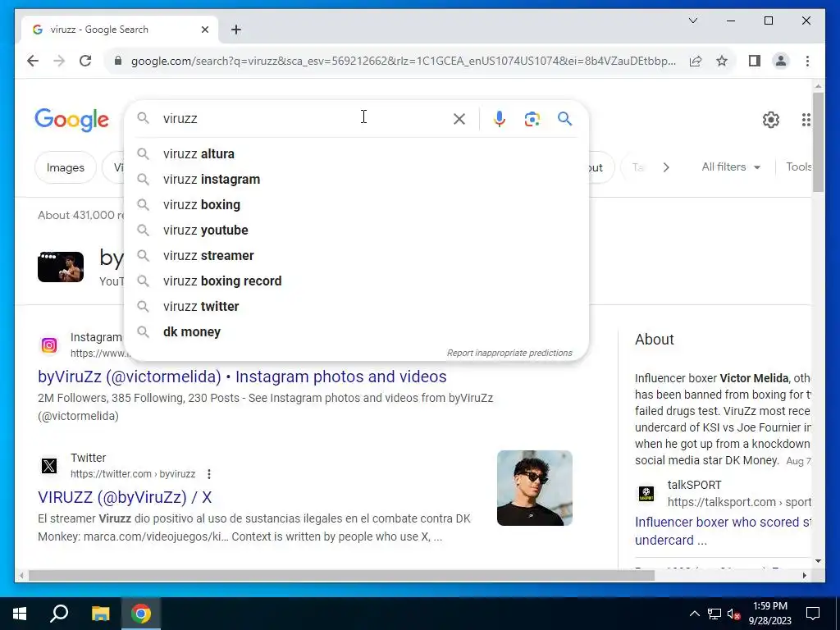Click the 'About' heading in knowledge panel
Screen dimensions: 840x630
(654, 340)
